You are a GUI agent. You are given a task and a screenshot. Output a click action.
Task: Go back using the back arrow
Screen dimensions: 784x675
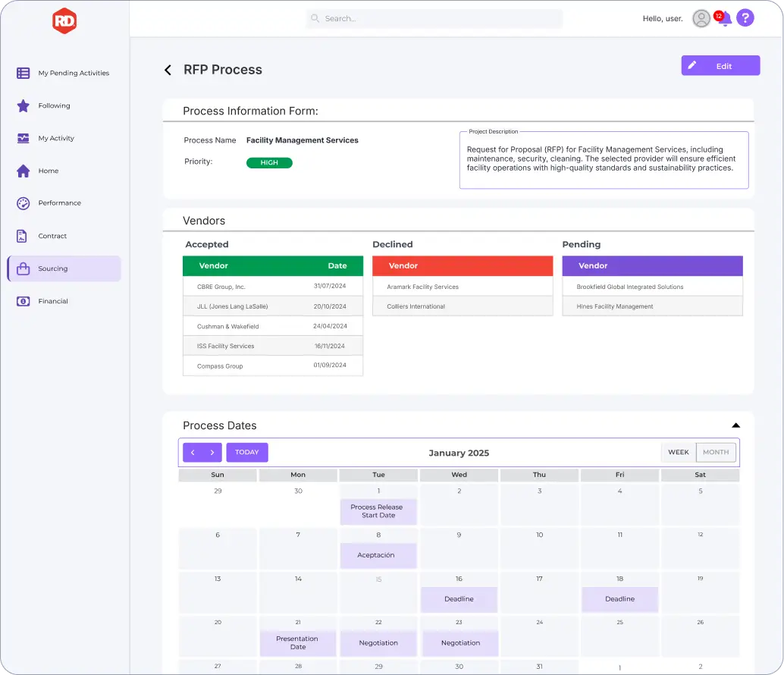click(x=168, y=70)
